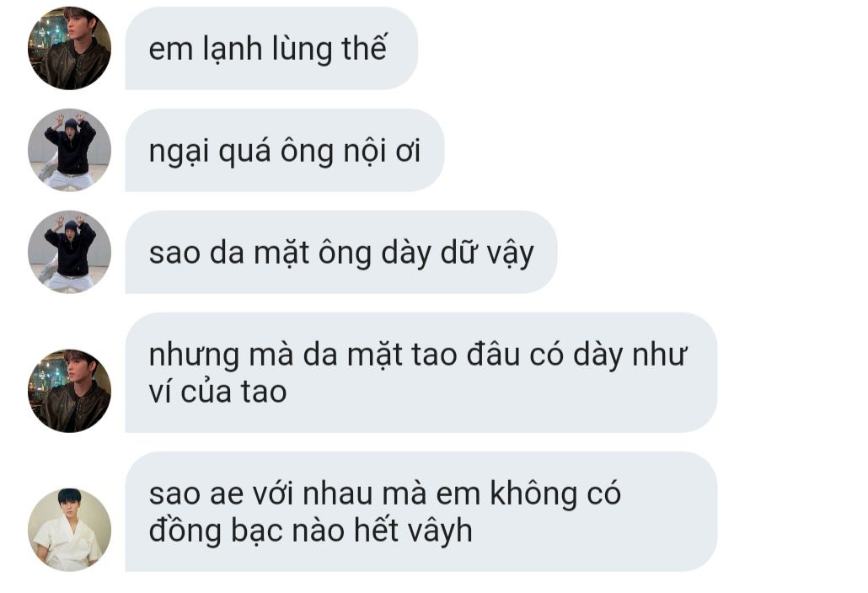Click message "sao ae với nhau mà em"

point(421,511)
